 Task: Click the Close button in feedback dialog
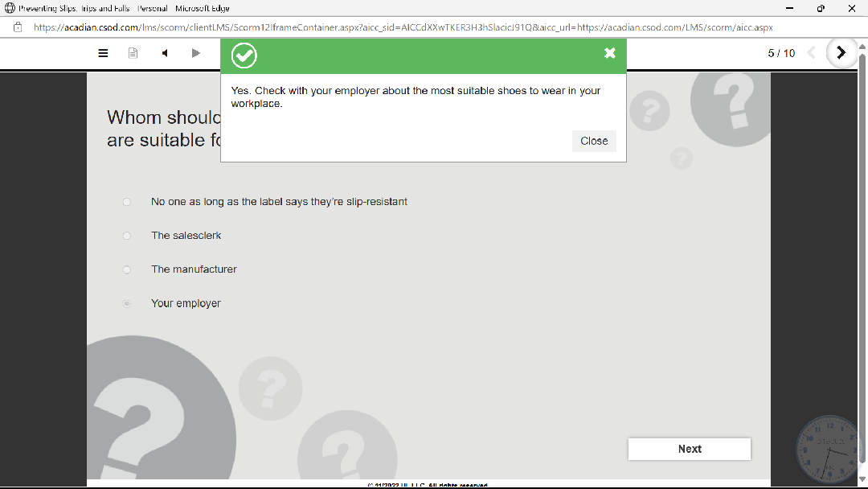[x=594, y=141]
